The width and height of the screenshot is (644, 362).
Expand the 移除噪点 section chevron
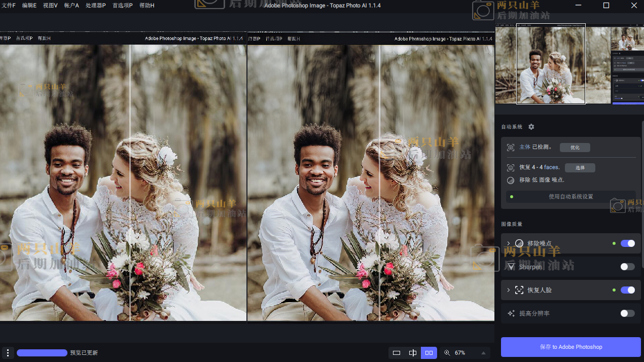click(509, 243)
